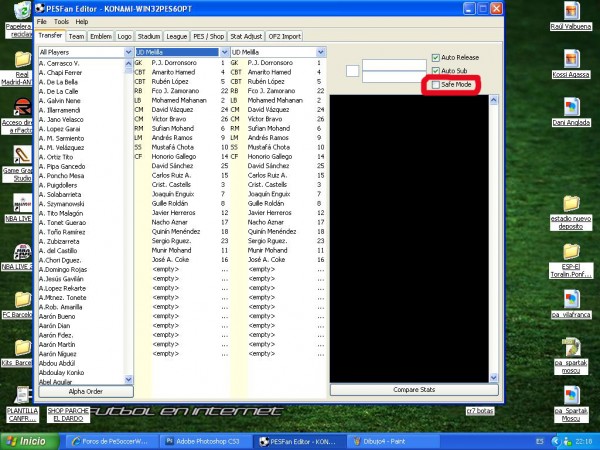Click the Inicio start button

(x=30, y=441)
